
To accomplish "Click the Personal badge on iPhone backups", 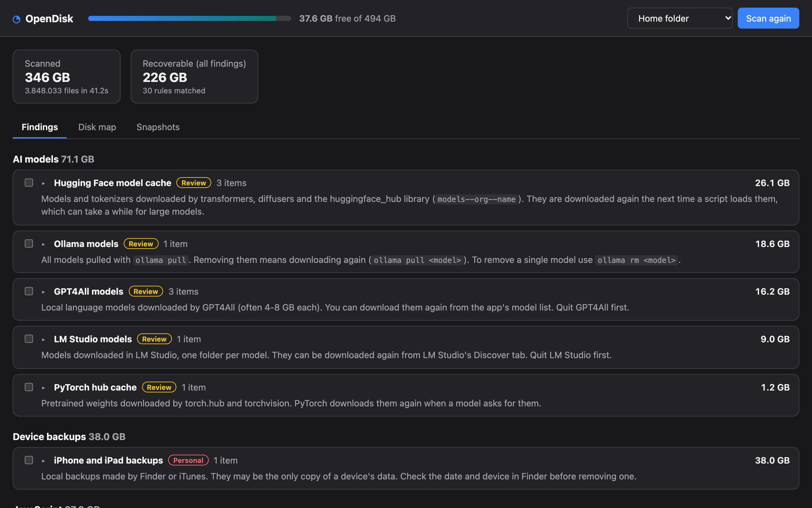I will pyautogui.click(x=188, y=460).
